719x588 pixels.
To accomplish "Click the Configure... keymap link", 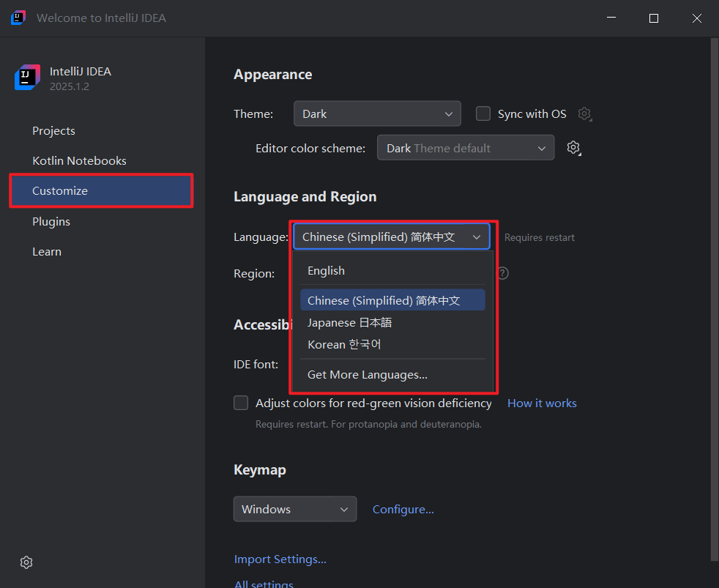I will (x=403, y=510).
